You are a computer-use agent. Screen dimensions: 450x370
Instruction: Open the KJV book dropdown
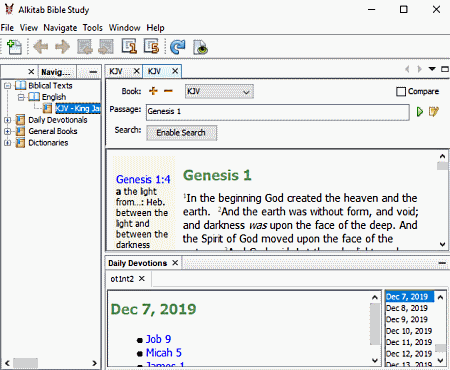(x=219, y=91)
